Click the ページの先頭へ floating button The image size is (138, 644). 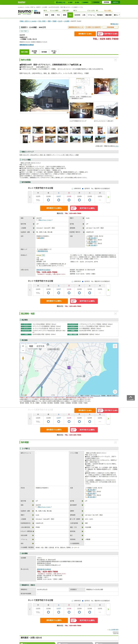130,398
